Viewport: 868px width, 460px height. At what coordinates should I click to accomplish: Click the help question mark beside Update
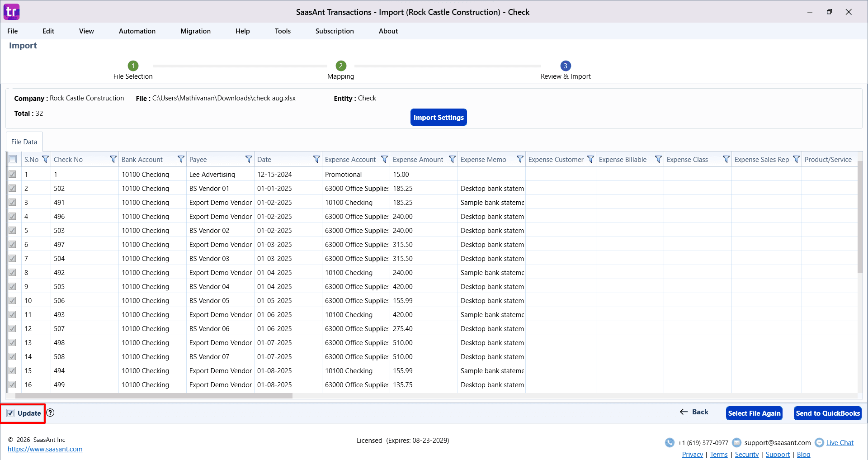point(51,413)
